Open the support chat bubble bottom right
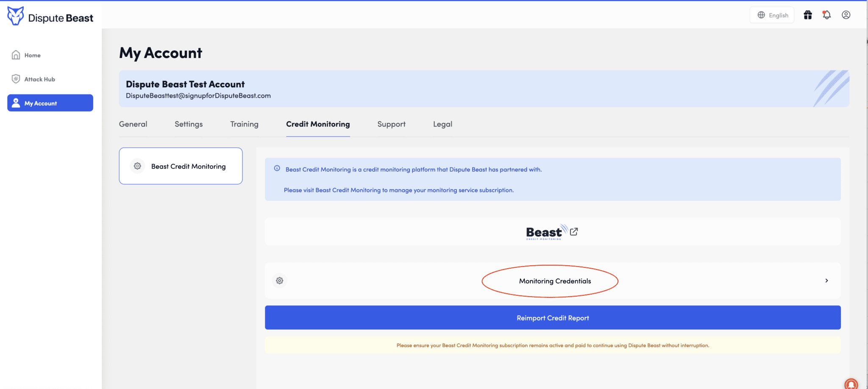 click(x=852, y=383)
